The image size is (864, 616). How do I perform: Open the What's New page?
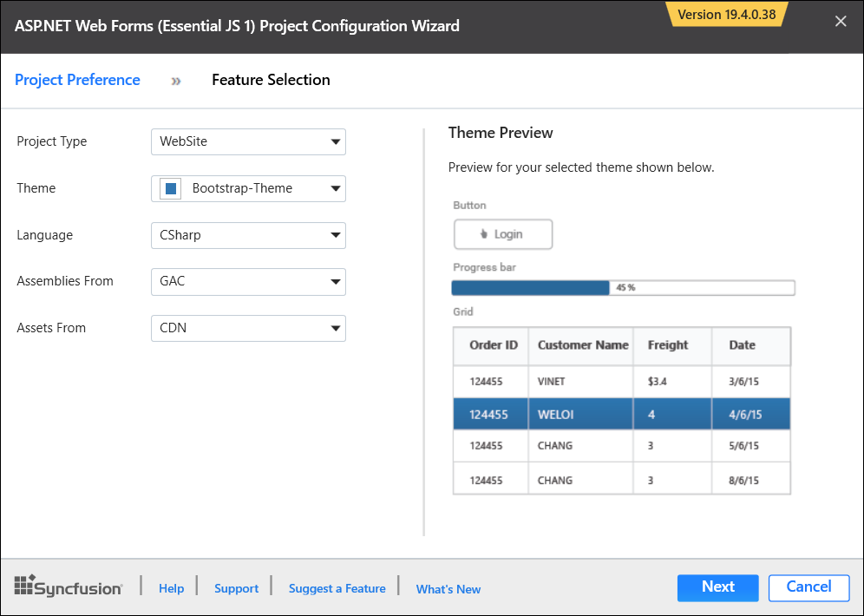448,588
